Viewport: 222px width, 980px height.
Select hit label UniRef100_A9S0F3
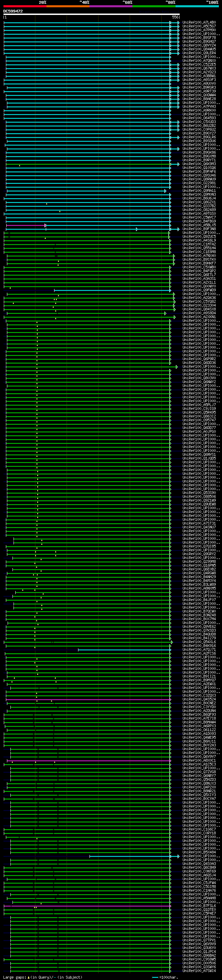[x=199, y=80]
